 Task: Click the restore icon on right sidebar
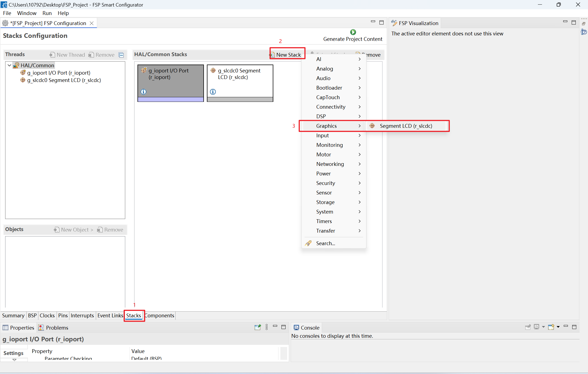point(584,24)
